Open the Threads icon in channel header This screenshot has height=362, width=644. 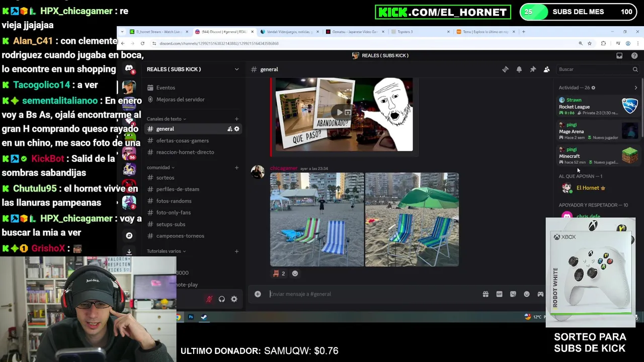[x=505, y=69]
